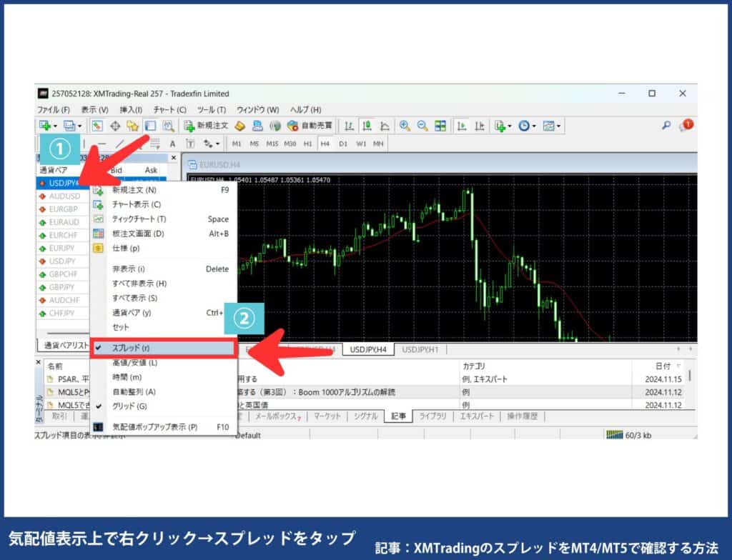The height and width of the screenshot is (560, 732).
Task: Select USDJPY in the currency pair list
Action: point(63,184)
